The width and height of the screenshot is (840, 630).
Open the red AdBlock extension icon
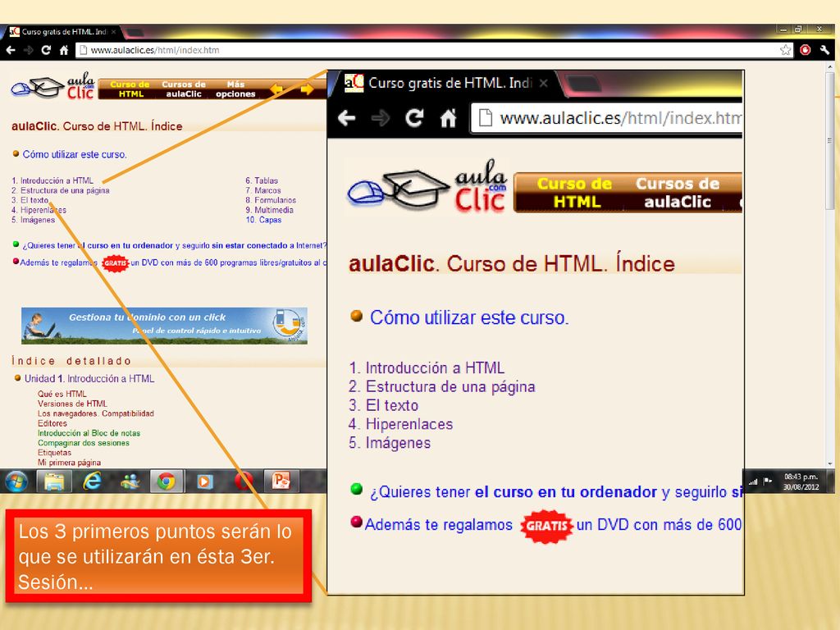(x=806, y=50)
